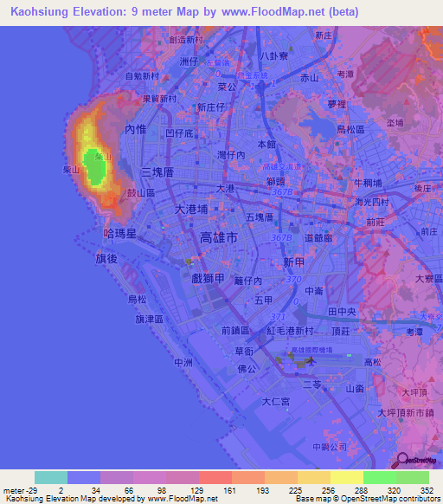Click the 新庄仔 map label
This screenshot has width=443, height=504.
click(x=211, y=107)
